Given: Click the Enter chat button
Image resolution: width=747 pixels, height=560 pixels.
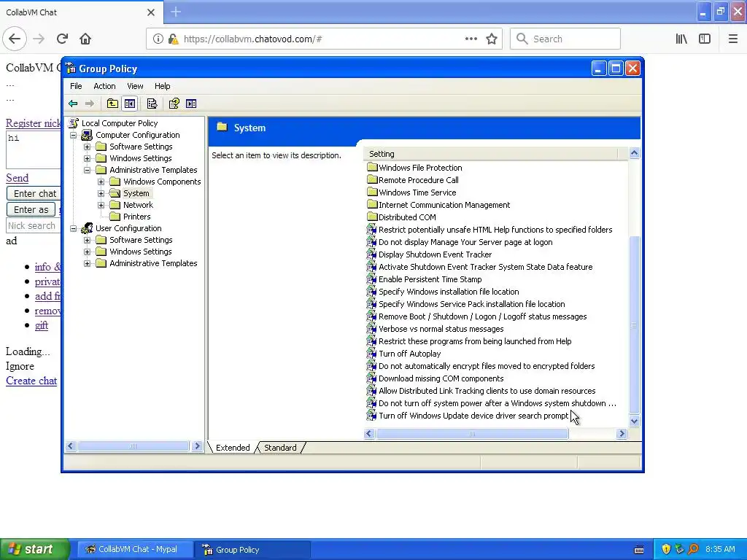Looking at the screenshot, I should pos(34,193).
